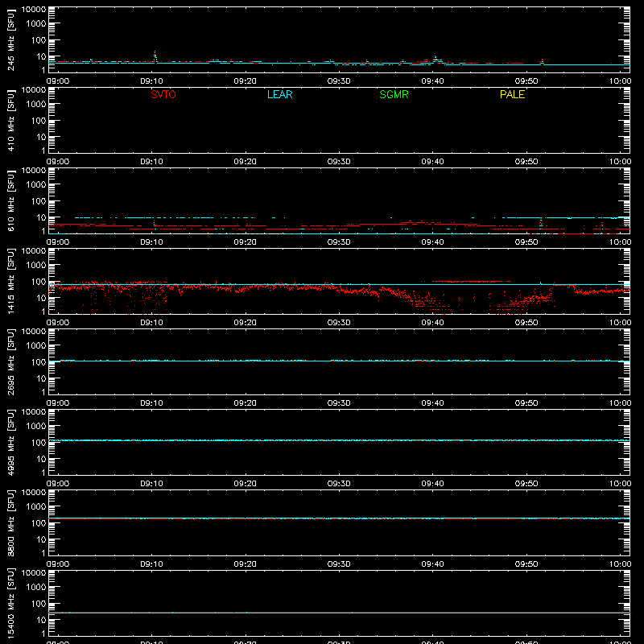Click the 09:40 time label under the 245 MHz plot
The image size is (644, 644).
point(432,81)
